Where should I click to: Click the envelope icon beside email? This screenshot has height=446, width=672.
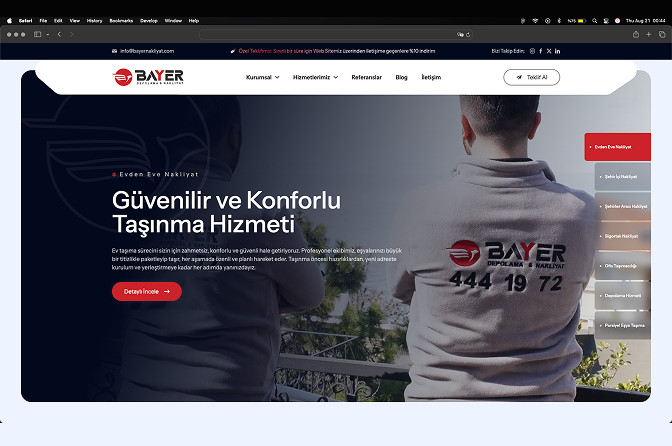tap(114, 51)
